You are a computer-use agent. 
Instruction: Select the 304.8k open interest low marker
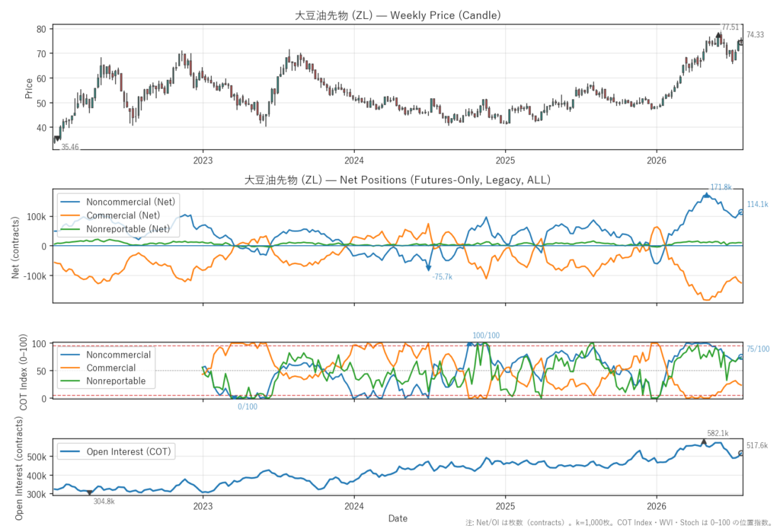point(90,492)
